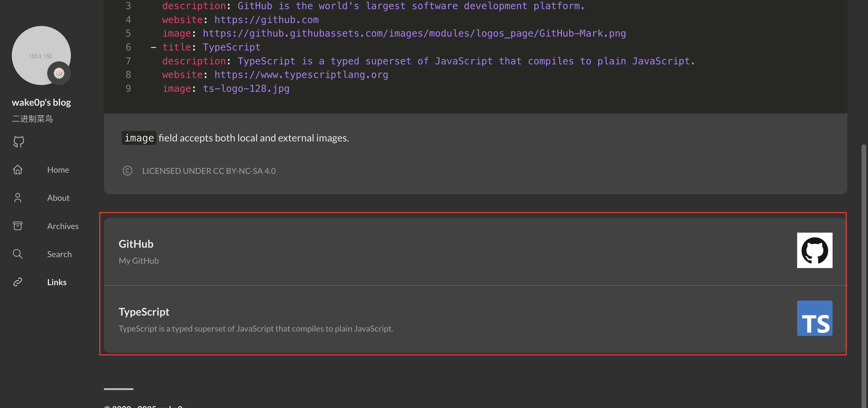
Task: Click the https://github.com code line
Action: (240, 20)
